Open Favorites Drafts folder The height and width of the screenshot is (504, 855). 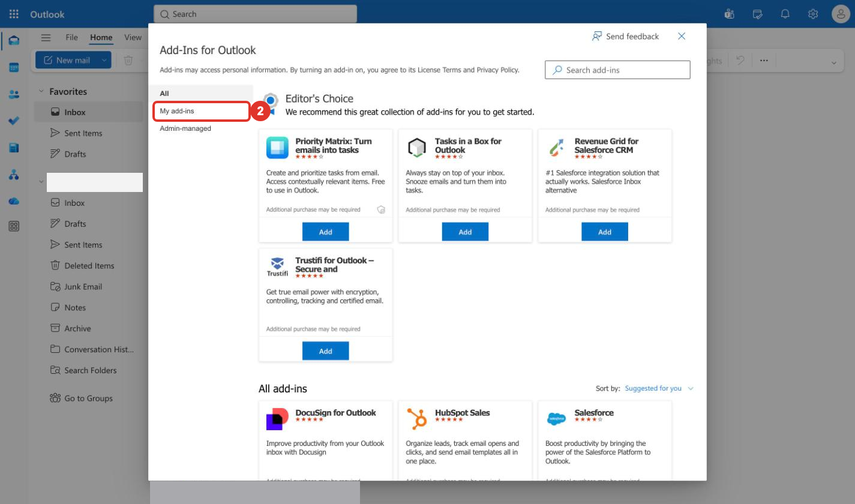[x=88, y=154]
